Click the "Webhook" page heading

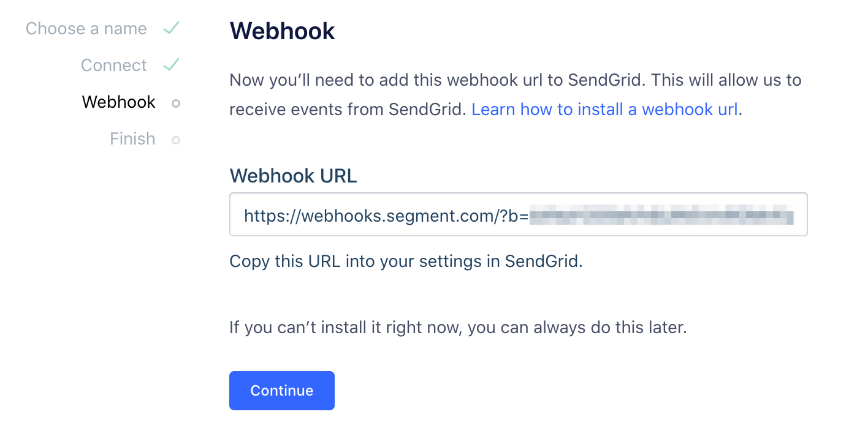[x=282, y=31]
